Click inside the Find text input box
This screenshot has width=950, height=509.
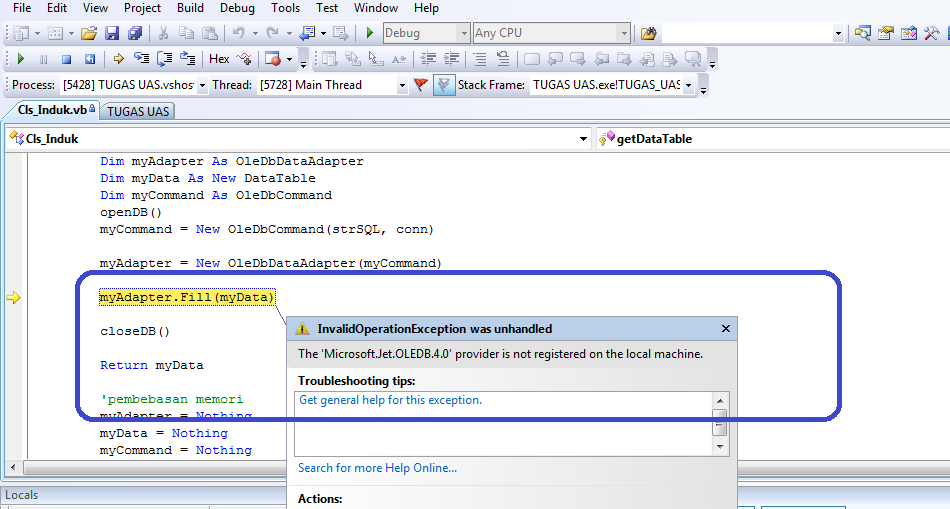[748, 33]
